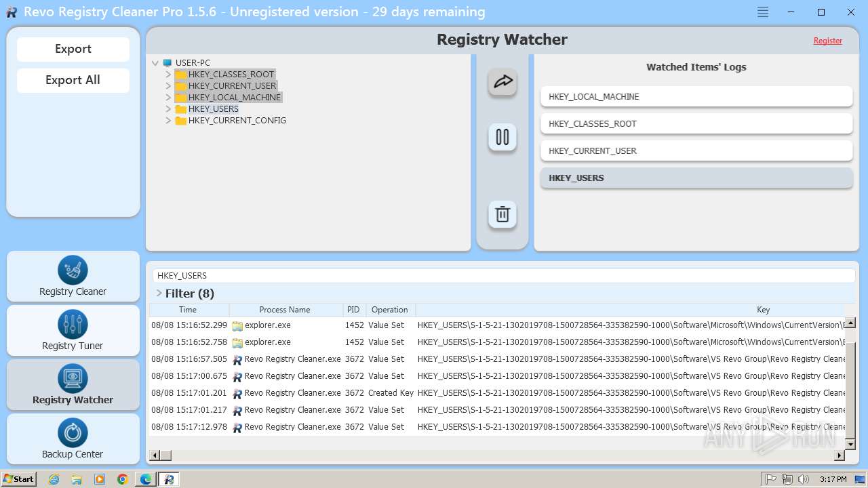This screenshot has height=488, width=868.
Task: Click horizontal scrollbar right arrow
Action: pyautogui.click(x=840, y=455)
